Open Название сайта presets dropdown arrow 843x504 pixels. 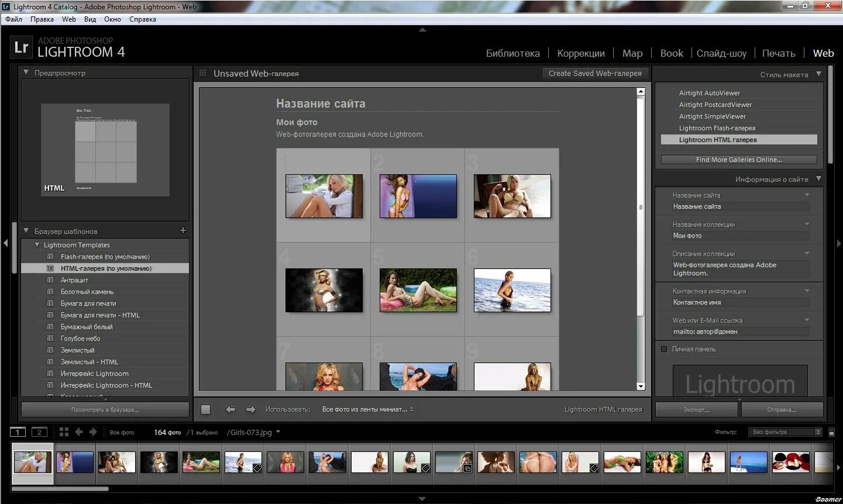tap(807, 195)
